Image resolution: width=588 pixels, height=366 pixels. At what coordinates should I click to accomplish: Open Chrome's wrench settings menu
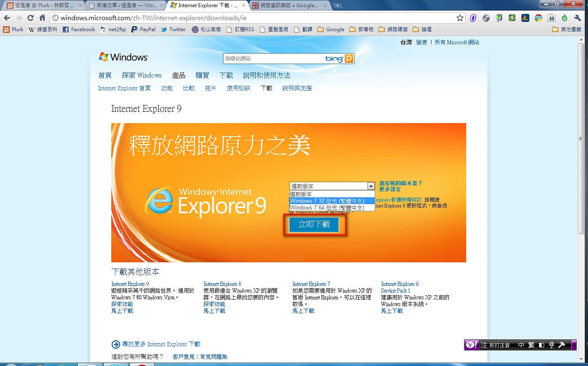[x=577, y=18]
